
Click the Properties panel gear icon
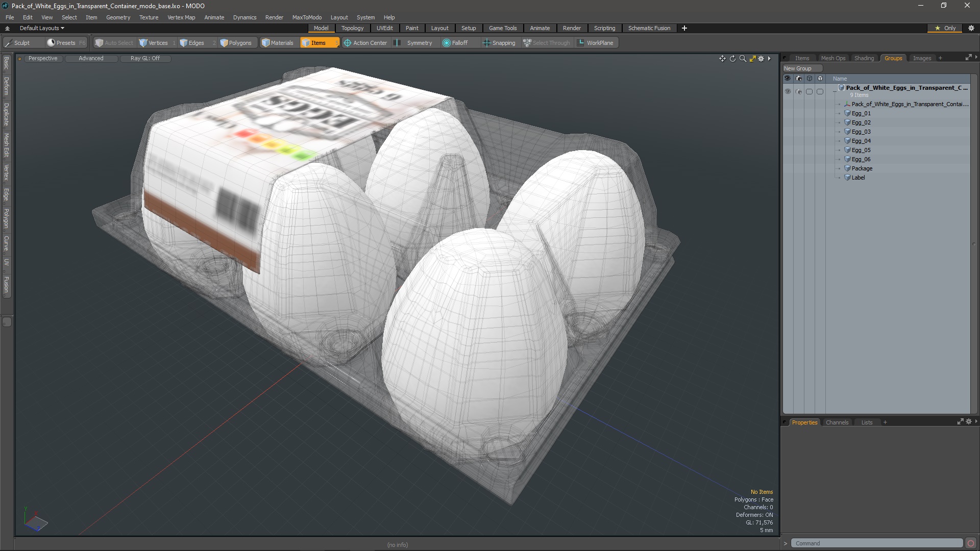[969, 422]
